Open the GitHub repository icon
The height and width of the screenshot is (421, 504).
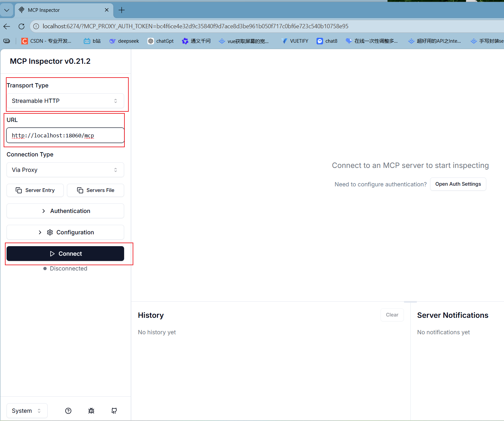click(x=114, y=411)
